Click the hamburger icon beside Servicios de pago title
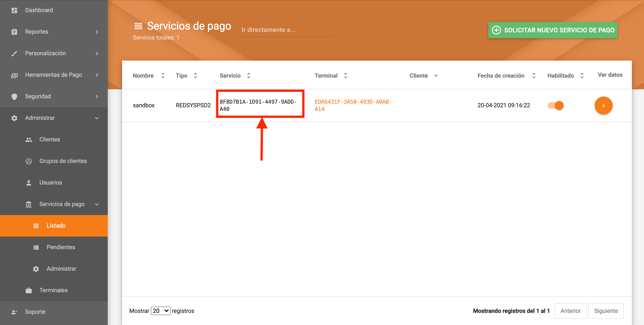Viewport: 644px width, 325px height. point(138,26)
